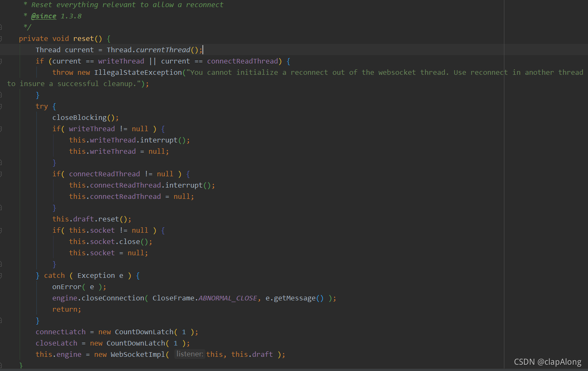Click the 'return' keyword
Viewport: 588px width, 371px height.
coord(65,309)
